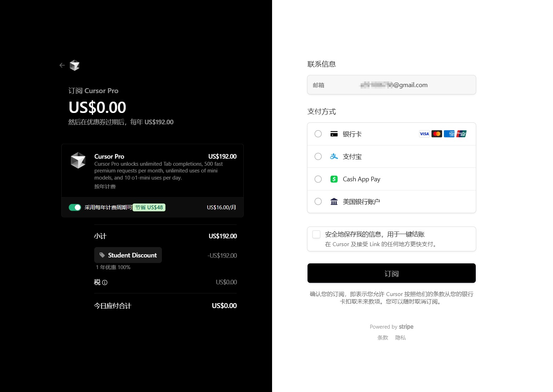This screenshot has height=392, width=553.
Task: Click the back arrow icon
Action: click(x=62, y=65)
